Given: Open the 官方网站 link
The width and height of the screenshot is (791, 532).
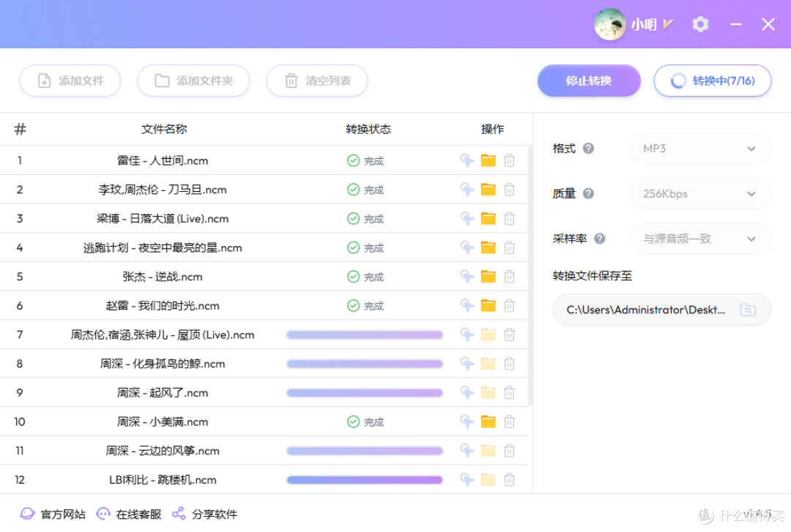Looking at the screenshot, I should 53,514.
